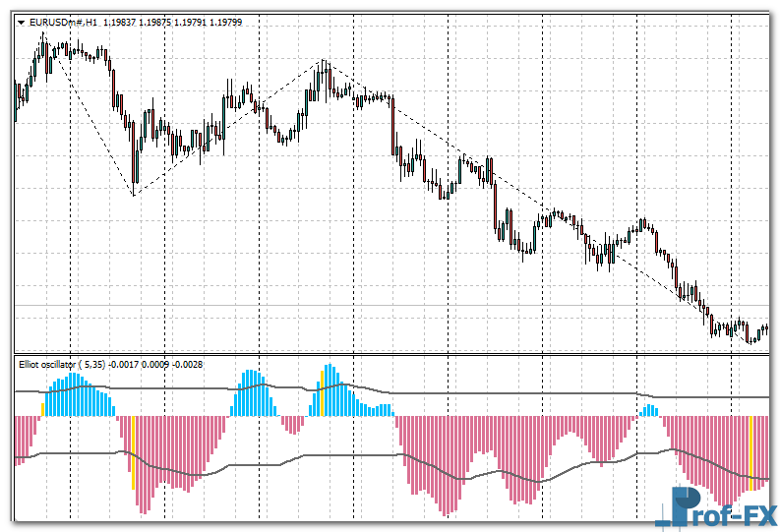Click the OHLC price values in chart header
This screenshot has width=780, height=532.
click(165, 22)
